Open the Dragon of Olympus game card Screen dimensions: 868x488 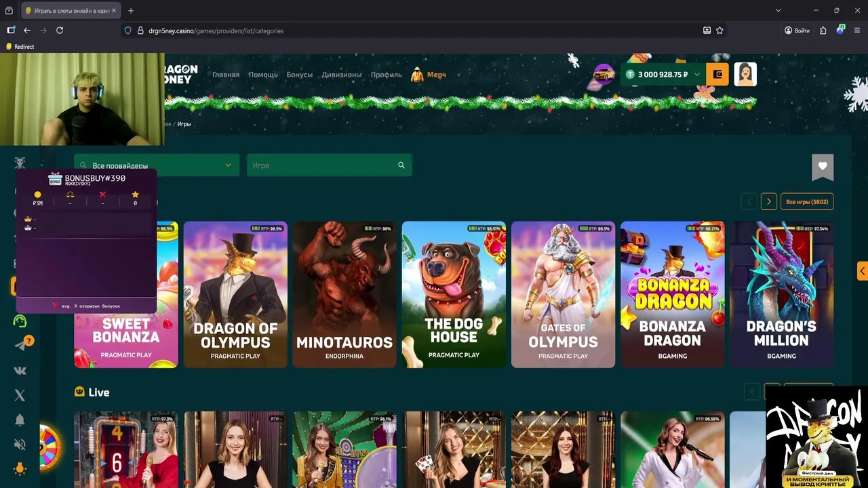pyautogui.click(x=235, y=295)
